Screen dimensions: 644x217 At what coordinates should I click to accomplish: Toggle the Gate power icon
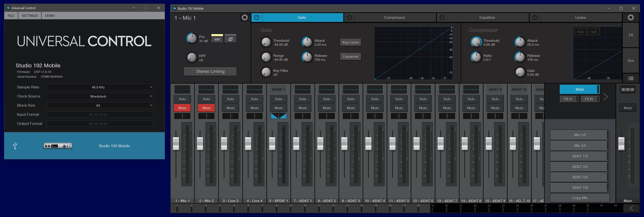point(256,18)
